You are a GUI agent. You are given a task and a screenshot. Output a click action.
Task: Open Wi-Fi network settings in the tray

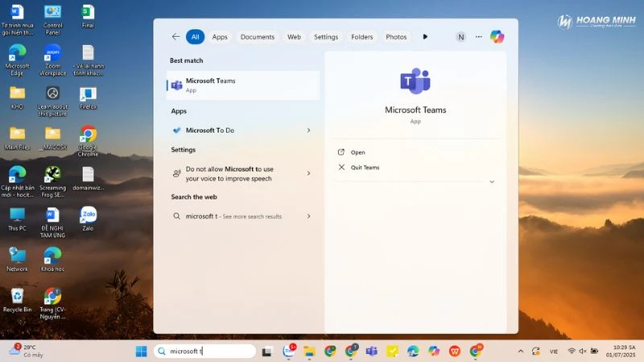coord(572,352)
